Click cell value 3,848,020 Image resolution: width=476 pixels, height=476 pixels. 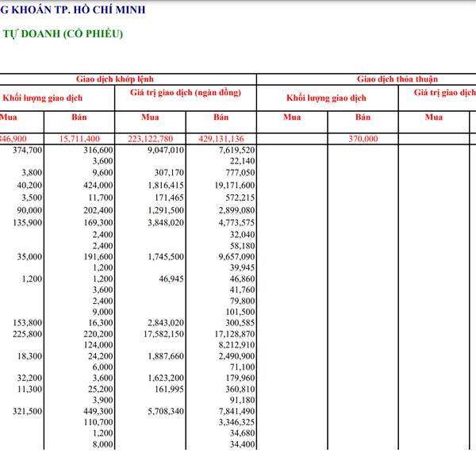coord(166,223)
